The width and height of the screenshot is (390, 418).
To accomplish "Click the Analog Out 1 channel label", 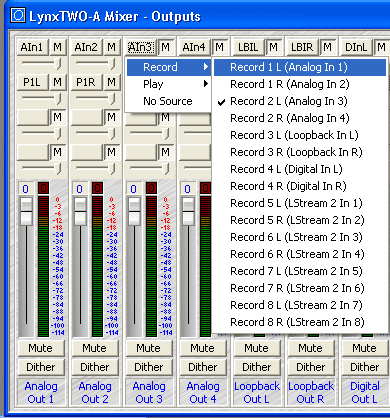I will [x=41, y=392].
